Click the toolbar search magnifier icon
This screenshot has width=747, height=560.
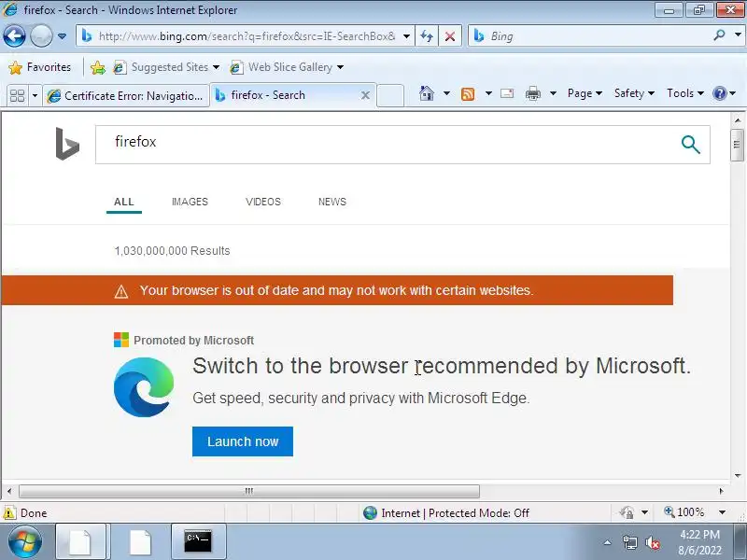pyautogui.click(x=719, y=35)
